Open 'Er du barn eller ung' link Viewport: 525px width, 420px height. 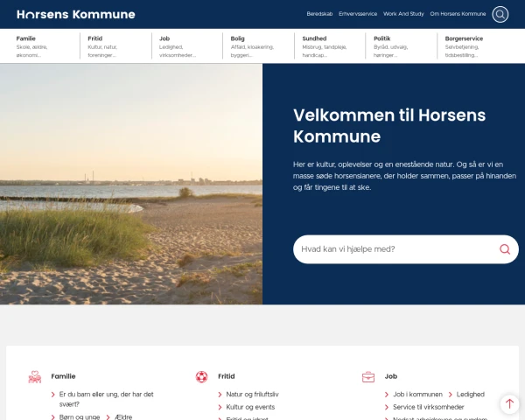[x=106, y=399]
